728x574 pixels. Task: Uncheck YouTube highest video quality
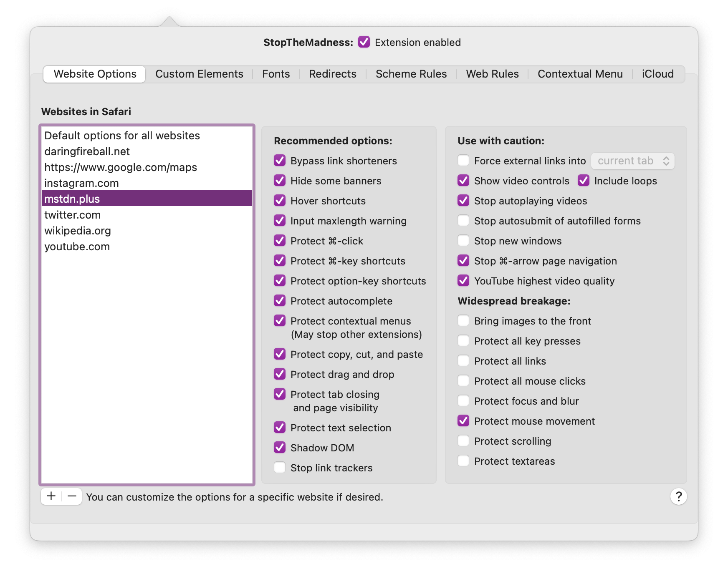(463, 281)
